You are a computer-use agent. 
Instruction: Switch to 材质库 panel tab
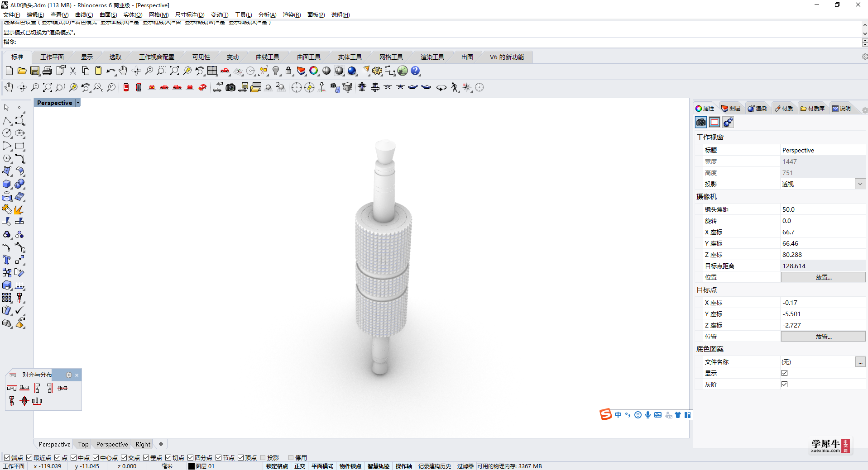tap(813, 109)
